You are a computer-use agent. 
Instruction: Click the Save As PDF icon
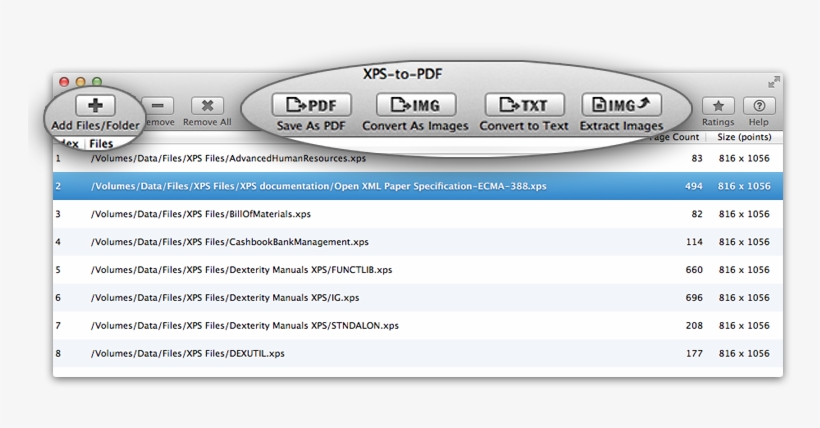pos(312,105)
